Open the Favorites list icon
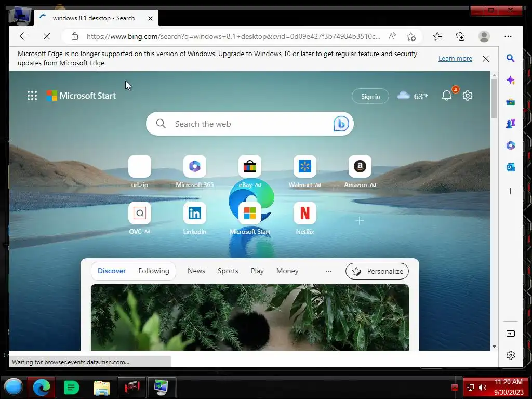Screen dimensions: 532x399 pos(437,36)
